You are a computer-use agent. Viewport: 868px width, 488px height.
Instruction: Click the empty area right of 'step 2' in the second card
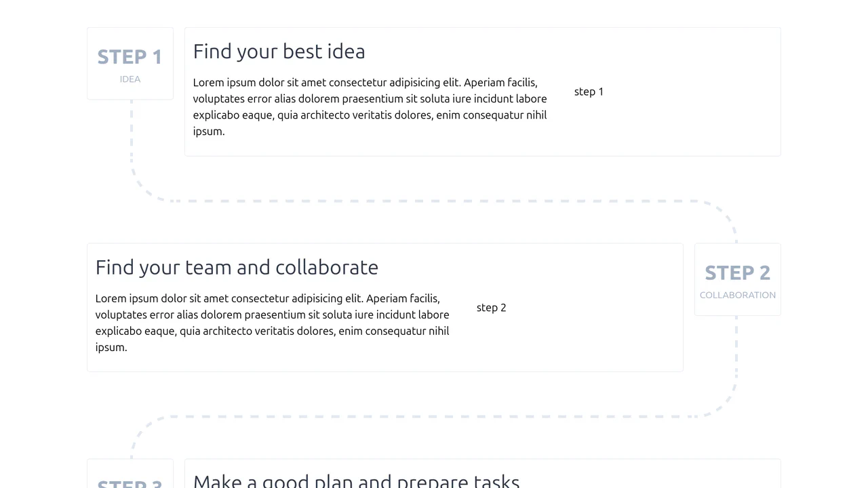(x=595, y=308)
